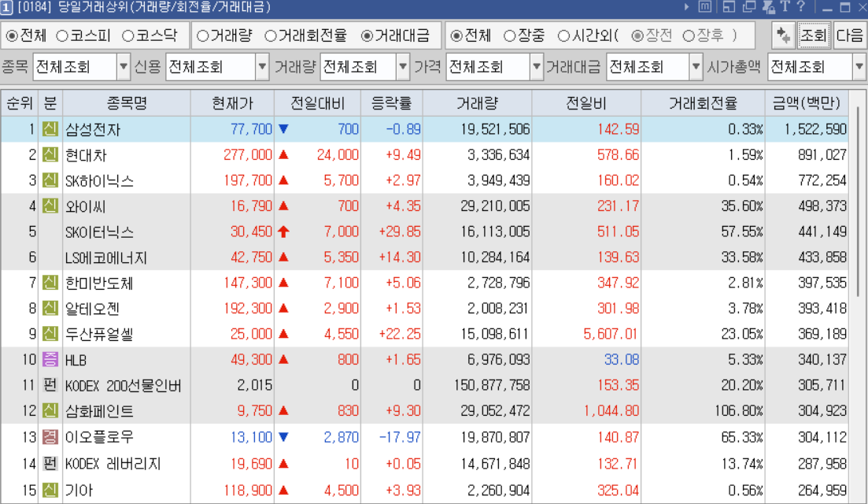
Task: Click the 신 badge icon next to 삼화페인트
Action: tap(50, 410)
